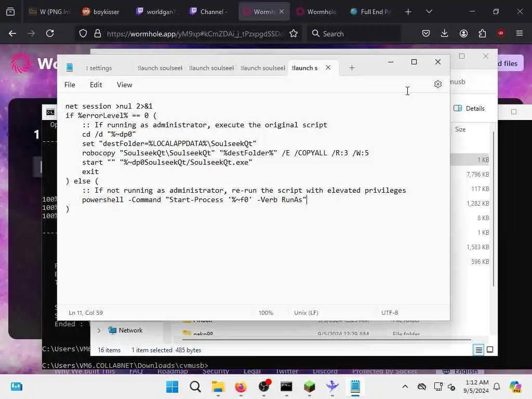Switch to the third '!launch soulseek' tab
Image resolution: width=532 pixels, height=399 pixels.
click(x=263, y=68)
